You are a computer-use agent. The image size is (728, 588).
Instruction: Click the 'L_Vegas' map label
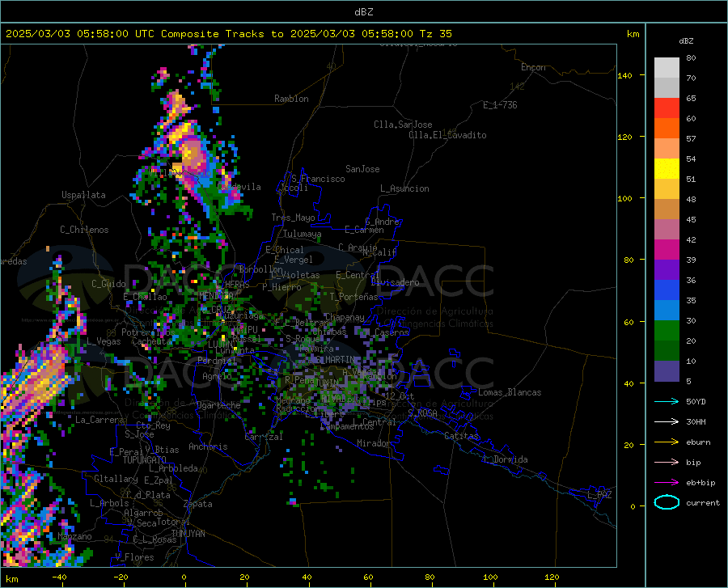(x=104, y=341)
